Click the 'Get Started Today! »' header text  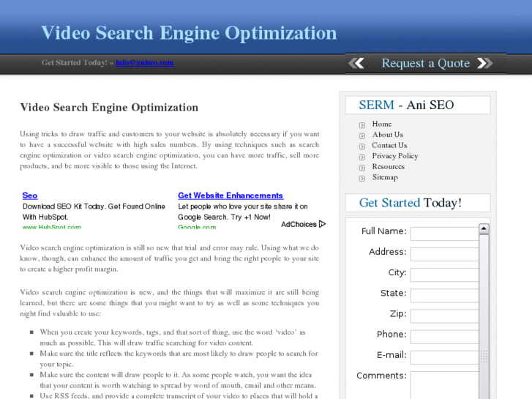pyautogui.click(x=78, y=62)
